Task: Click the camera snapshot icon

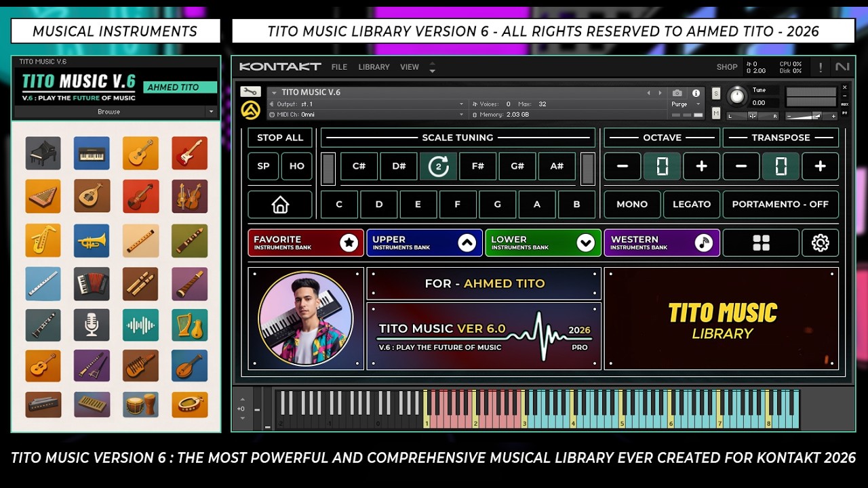Action: pyautogui.click(x=677, y=93)
